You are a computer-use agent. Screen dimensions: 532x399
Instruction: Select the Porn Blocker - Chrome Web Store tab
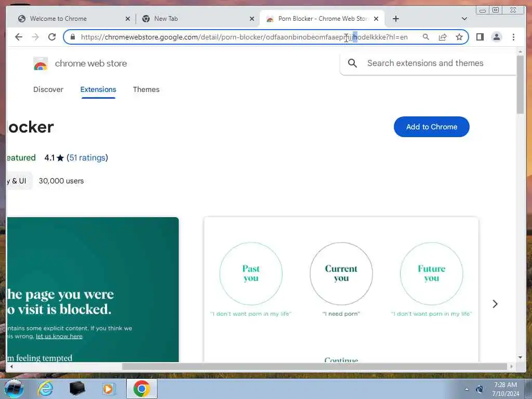click(x=322, y=19)
